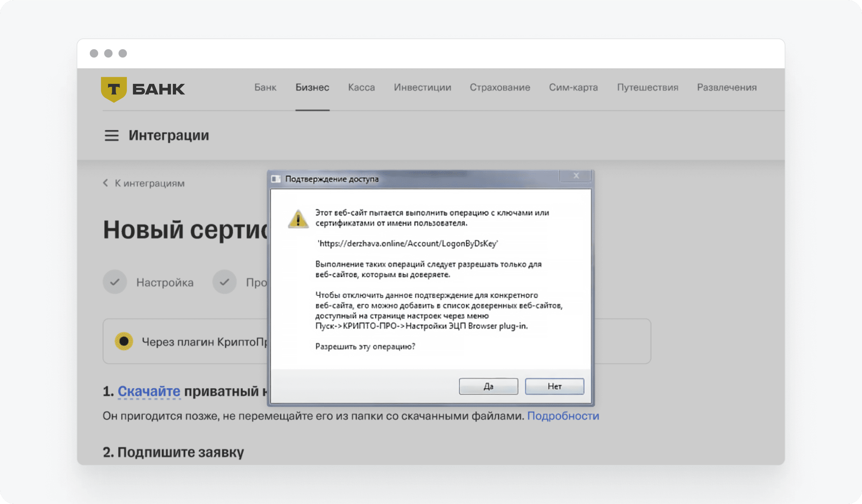The width and height of the screenshot is (862, 504).
Task: Open Страхование in top navigation
Action: (500, 88)
